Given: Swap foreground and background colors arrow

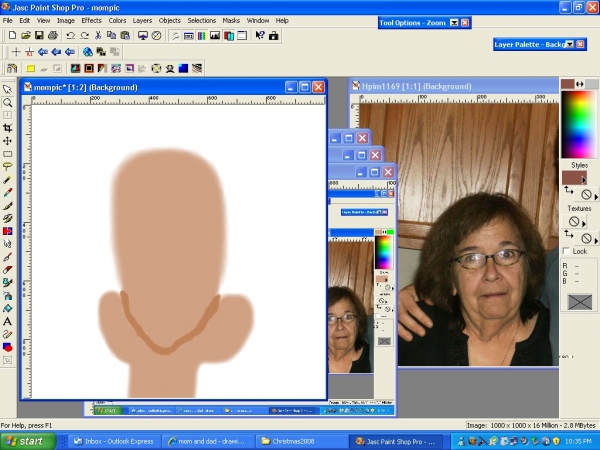Looking at the screenshot, I should coord(580,84).
